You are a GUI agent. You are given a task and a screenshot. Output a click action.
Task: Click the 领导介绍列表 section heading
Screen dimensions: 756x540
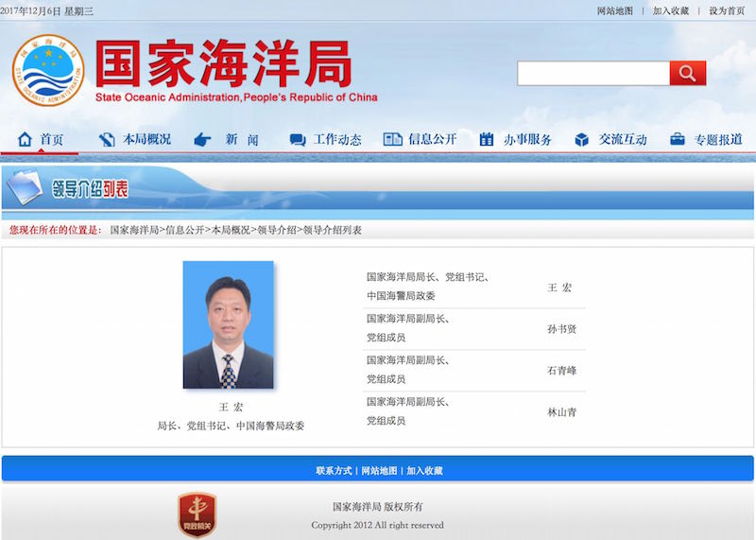[90, 189]
